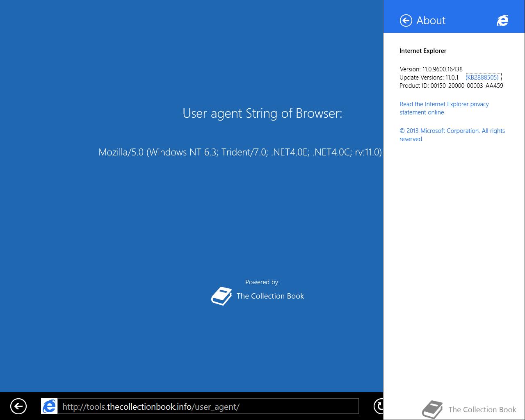Select the user agent string text
The image size is (525, 420).
pos(240,152)
